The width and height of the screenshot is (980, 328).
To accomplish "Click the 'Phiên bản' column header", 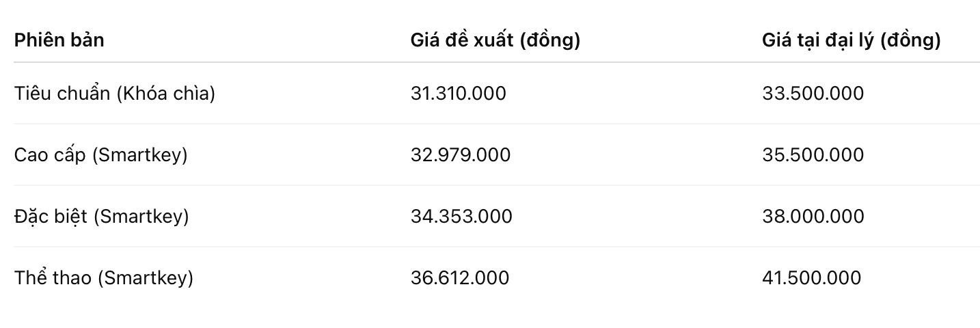I will pyautogui.click(x=59, y=40).
